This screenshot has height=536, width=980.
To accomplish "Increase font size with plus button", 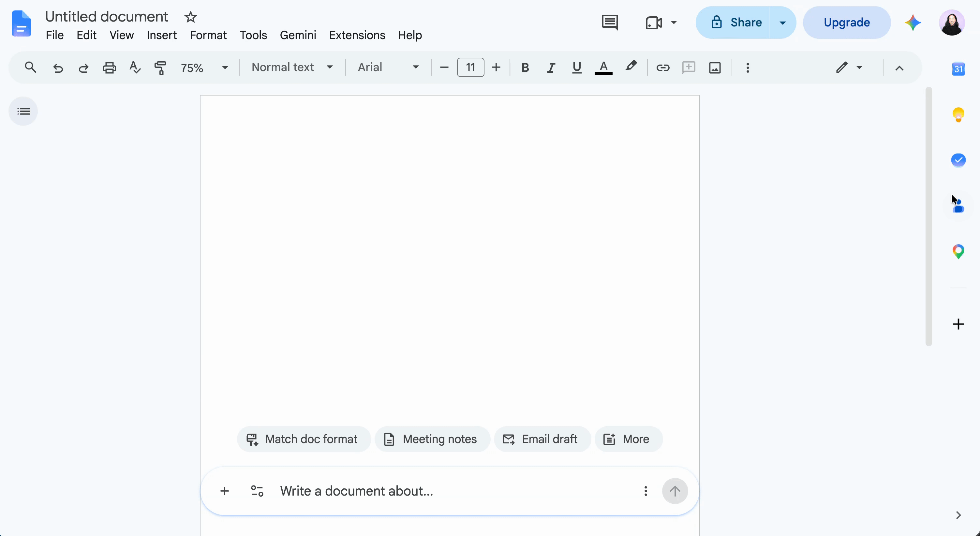I will tap(496, 68).
